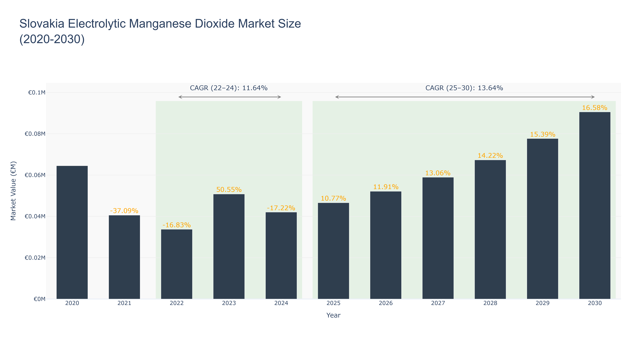The height and width of the screenshot is (345, 644).
Task: Click the Year axis title
Action: coord(333,315)
